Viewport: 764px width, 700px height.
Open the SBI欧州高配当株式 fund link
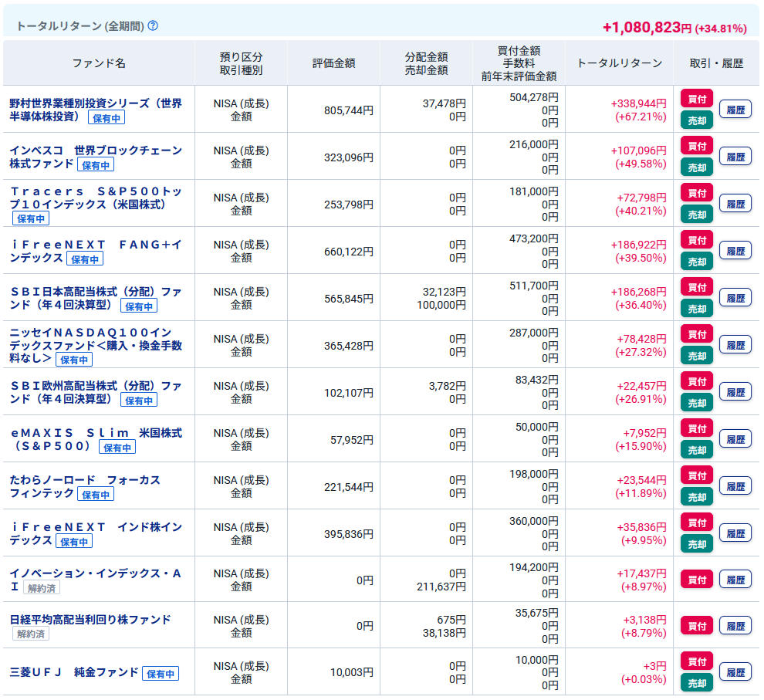click(x=96, y=392)
